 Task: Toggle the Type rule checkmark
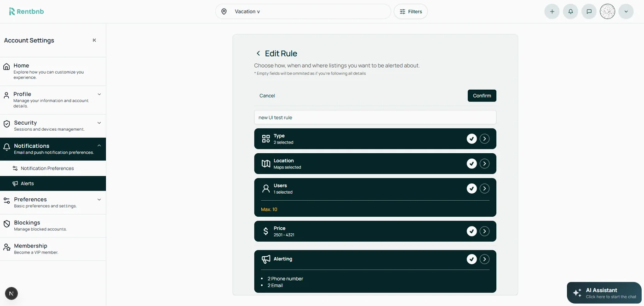coord(471,139)
